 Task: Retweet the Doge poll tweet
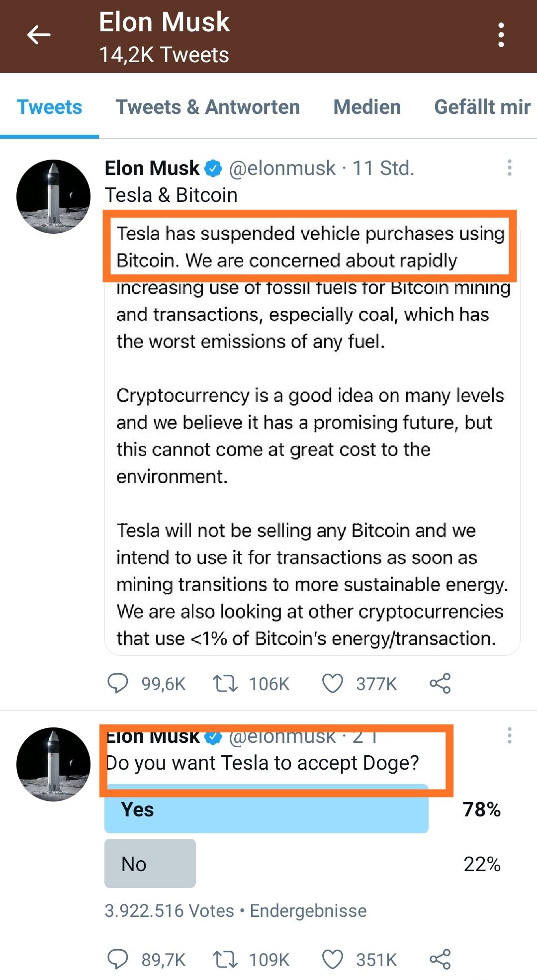coord(225,960)
